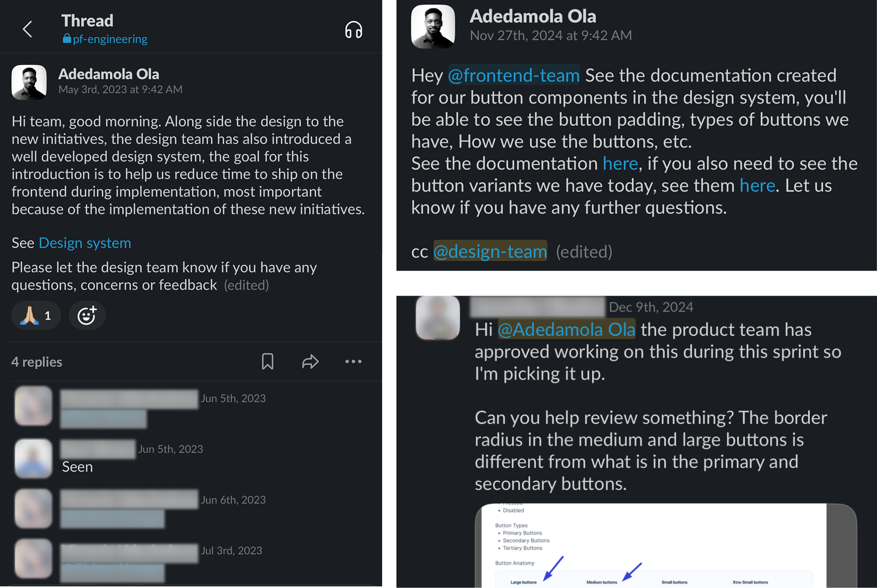Open the Design system link
This screenshot has height=588, width=877.
[x=85, y=243]
